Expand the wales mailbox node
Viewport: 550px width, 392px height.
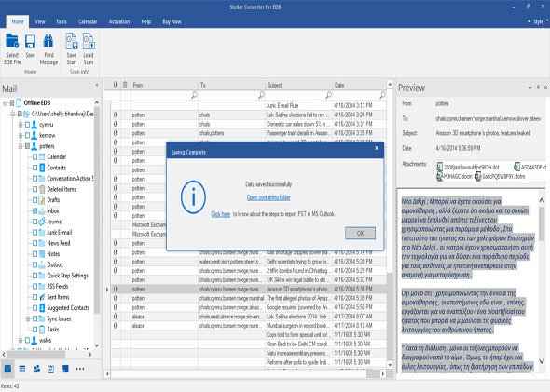[21, 340]
